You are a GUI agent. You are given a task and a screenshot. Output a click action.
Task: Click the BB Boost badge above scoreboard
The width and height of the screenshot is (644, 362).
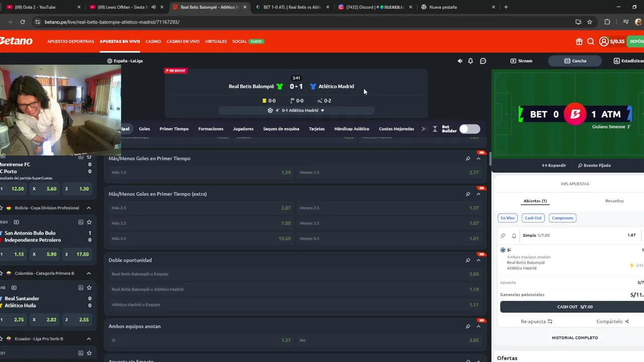[x=176, y=70]
